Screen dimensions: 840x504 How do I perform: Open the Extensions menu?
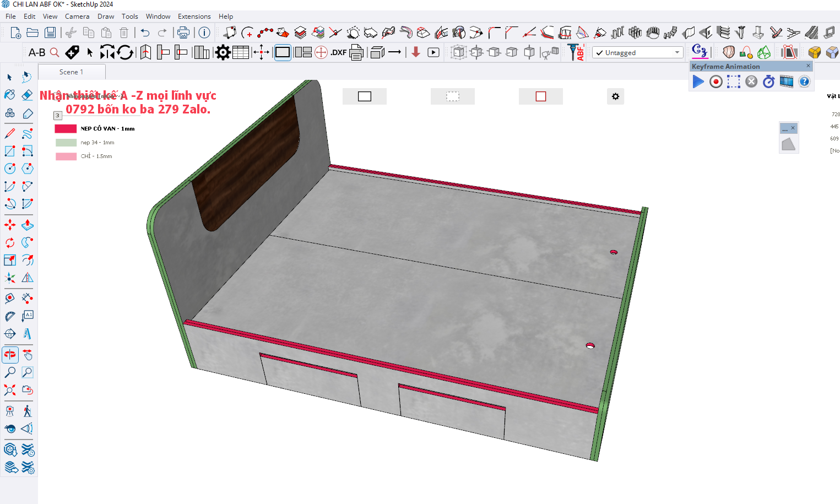coord(194,17)
